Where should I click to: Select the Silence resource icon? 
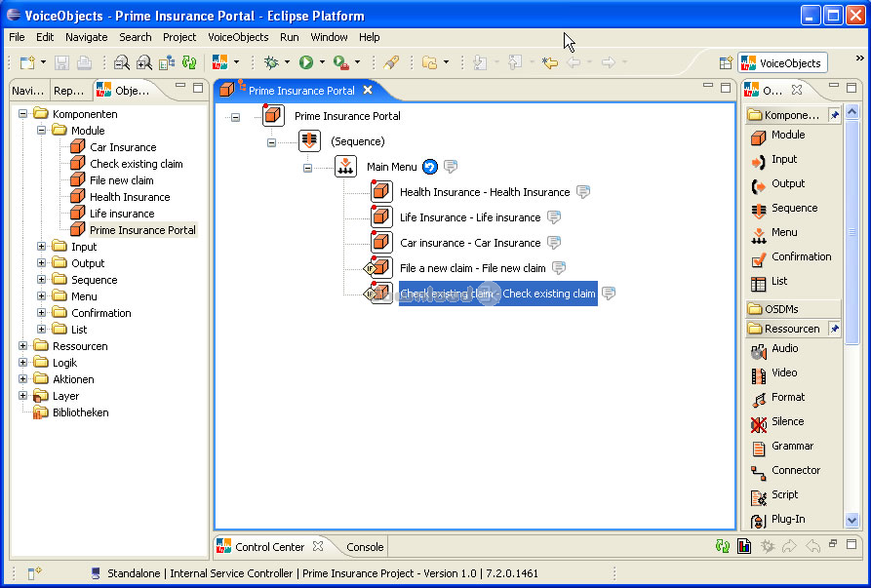tap(787, 422)
